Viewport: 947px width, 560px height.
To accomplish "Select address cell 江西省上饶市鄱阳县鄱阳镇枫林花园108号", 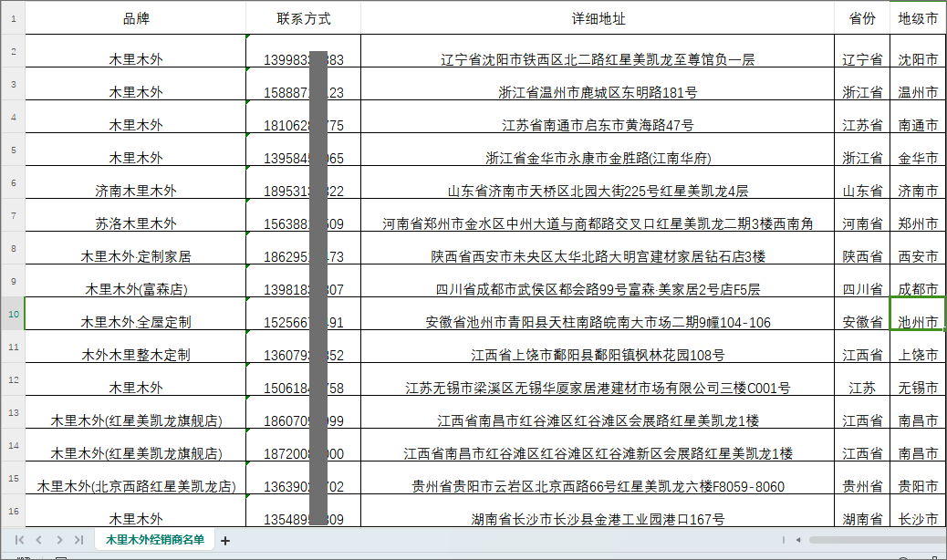I will point(598,347).
